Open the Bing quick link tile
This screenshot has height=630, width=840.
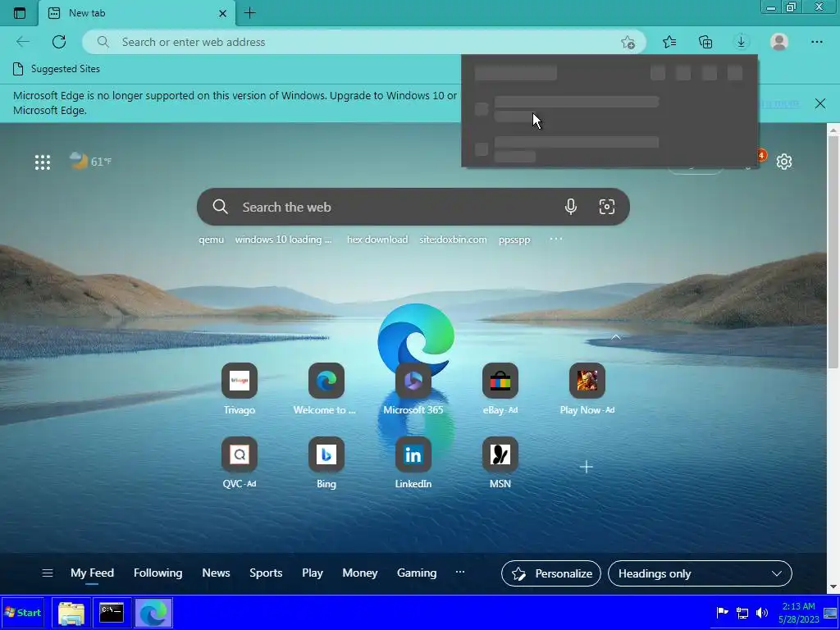point(326,463)
